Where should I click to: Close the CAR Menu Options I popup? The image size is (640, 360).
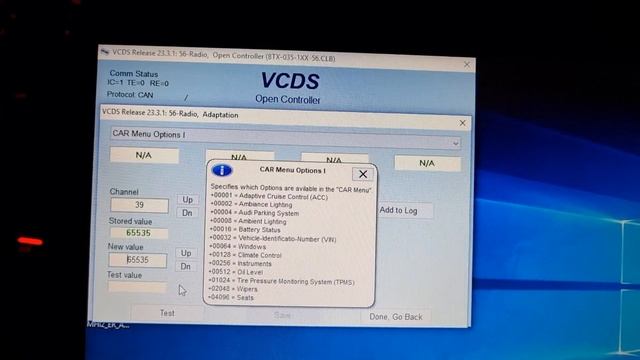pos(362,174)
